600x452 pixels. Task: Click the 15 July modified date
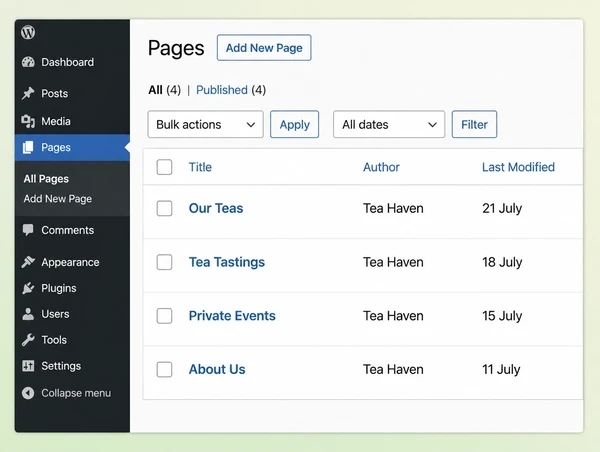click(502, 316)
